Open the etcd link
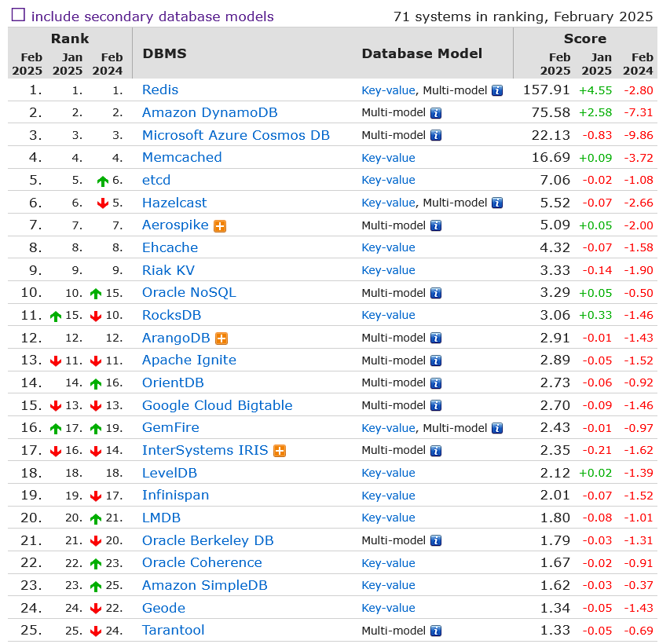The height and width of the screenshot is (644, 670). click(x=156, y=180)
